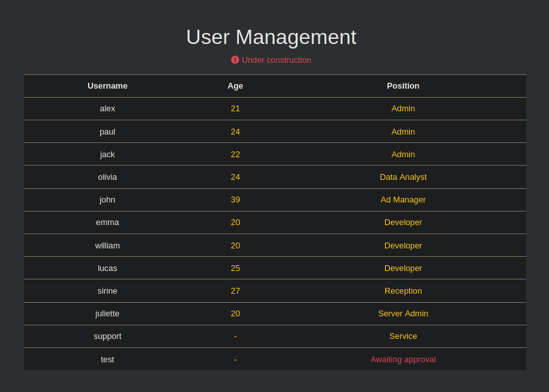The width and height of the screenshot is (549, 392).
Task: Select the test username cell
Action: (x=107, y=360)
